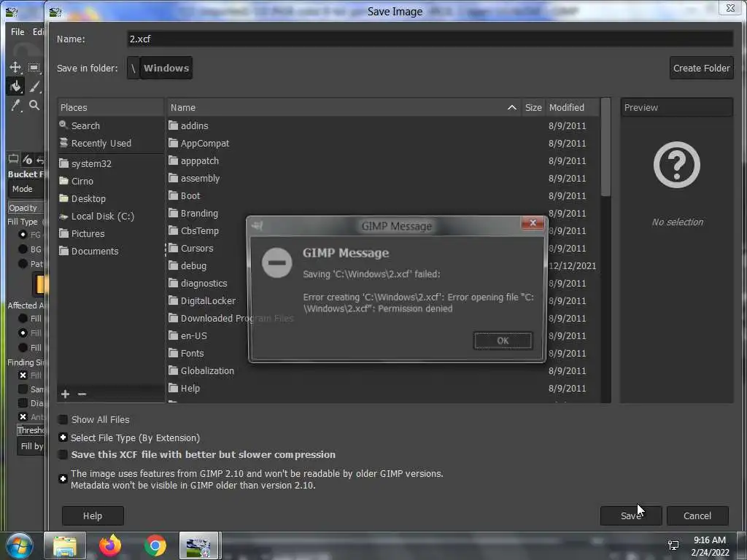Sort files by Name column arrow

tap(511, 108)
